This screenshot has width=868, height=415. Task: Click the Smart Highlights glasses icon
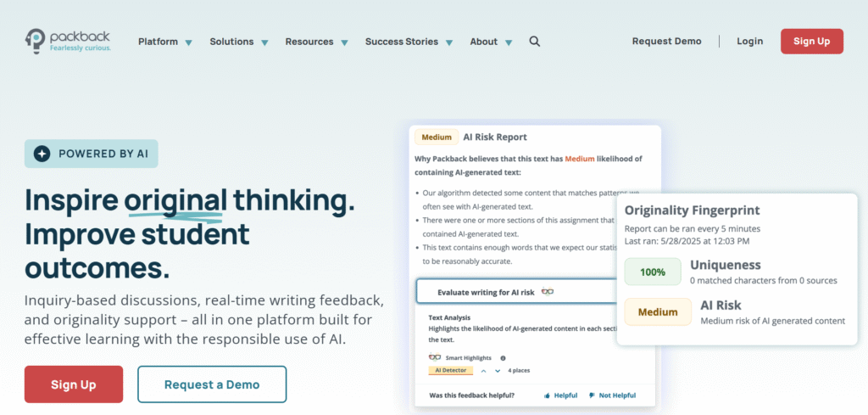point(435,357)
